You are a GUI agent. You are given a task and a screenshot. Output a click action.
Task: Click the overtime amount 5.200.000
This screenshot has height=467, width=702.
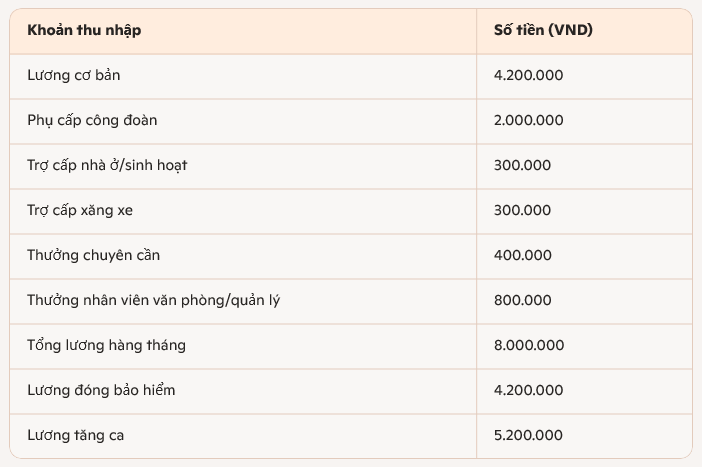[528, 435]
